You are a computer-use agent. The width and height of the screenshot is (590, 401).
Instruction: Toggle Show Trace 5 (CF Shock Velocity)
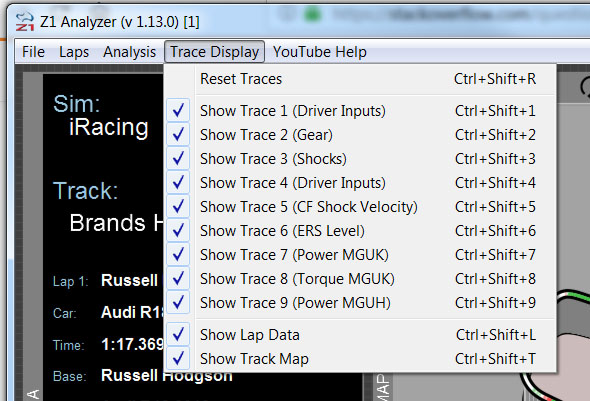click(360, 207)
